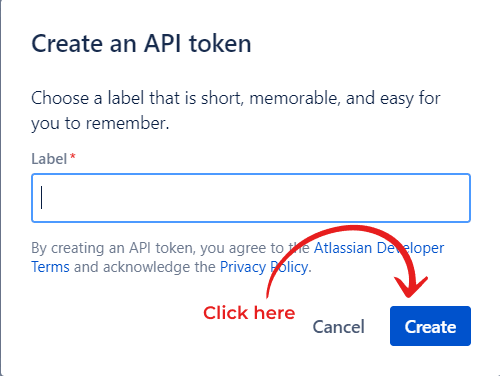Open the Atlassian Developer link text

click(x=379, y=248)
